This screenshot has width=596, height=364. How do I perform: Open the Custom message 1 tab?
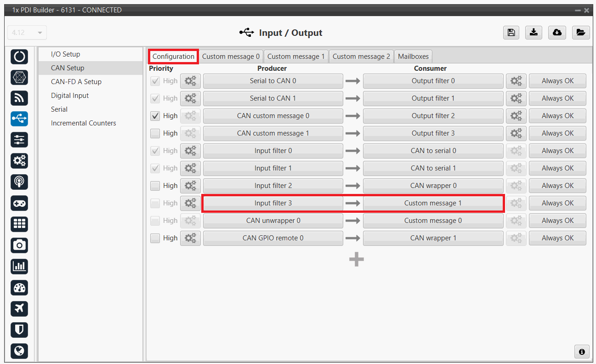click(296, 57)
